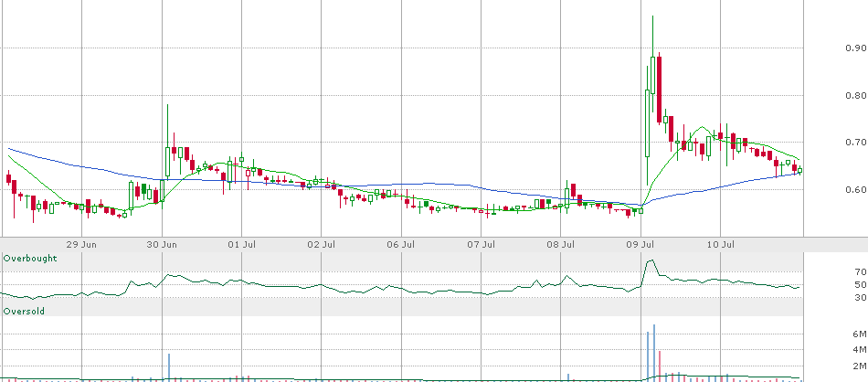The image size is (868, 382).
Task: Select the RSI 50 axis label
Action: (x=861, y=284)
